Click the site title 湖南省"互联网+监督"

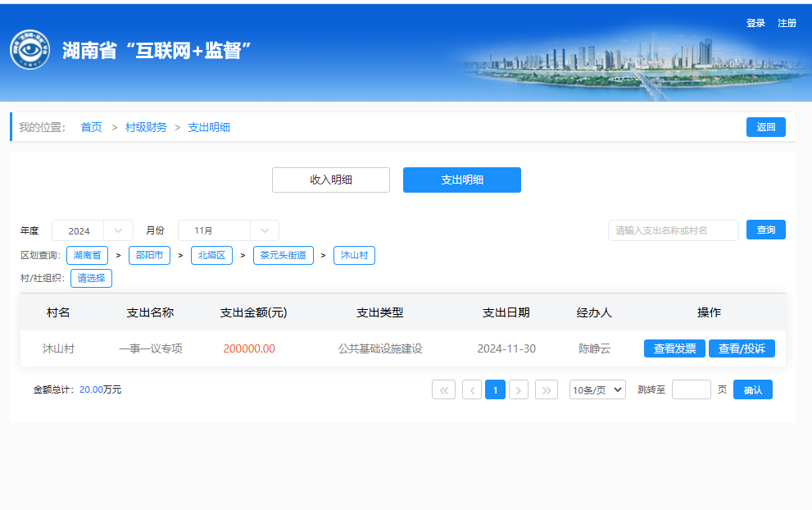click(157, 50)
